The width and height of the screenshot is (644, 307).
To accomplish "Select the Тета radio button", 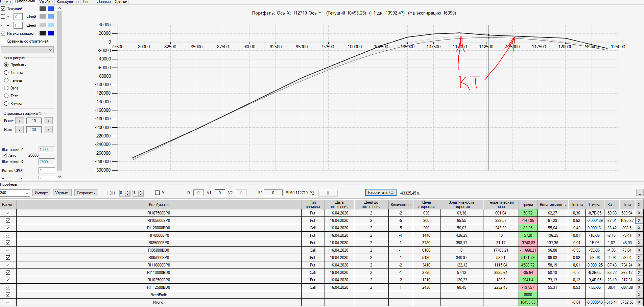I will click(x=6, y=96).
